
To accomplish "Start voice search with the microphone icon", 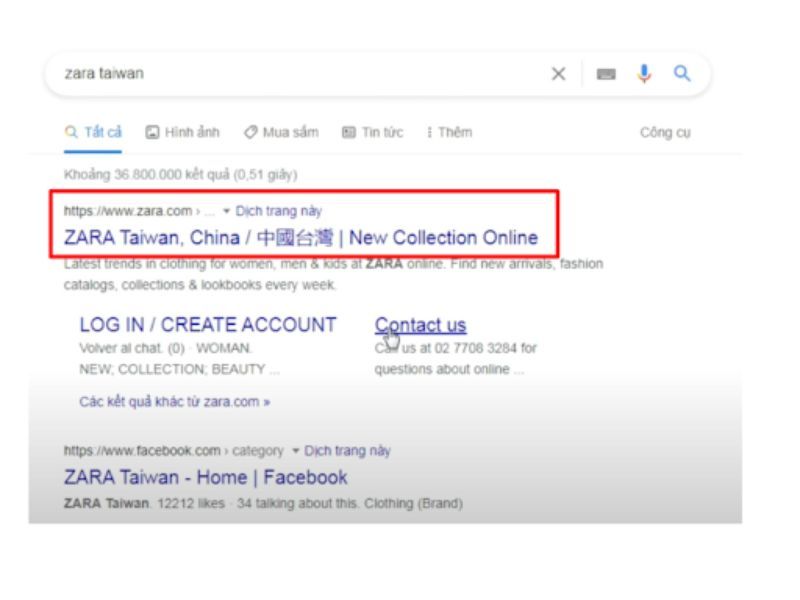I will point(644,74).
